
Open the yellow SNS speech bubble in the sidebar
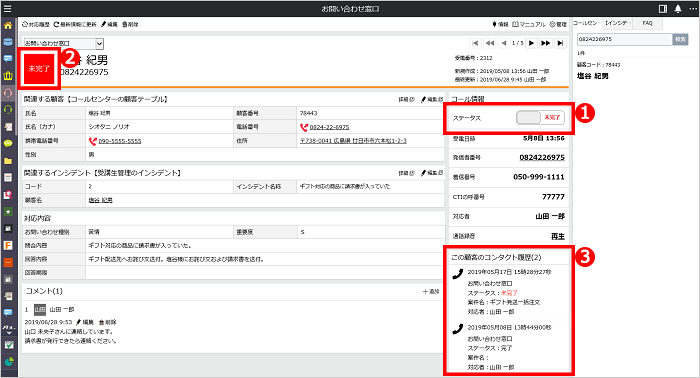click(x=8, y=143)
